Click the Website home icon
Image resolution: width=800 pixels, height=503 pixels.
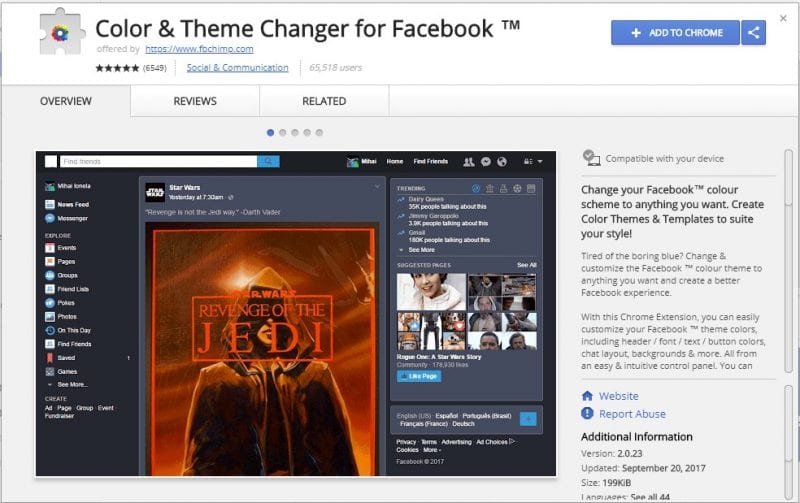[587, 396]
